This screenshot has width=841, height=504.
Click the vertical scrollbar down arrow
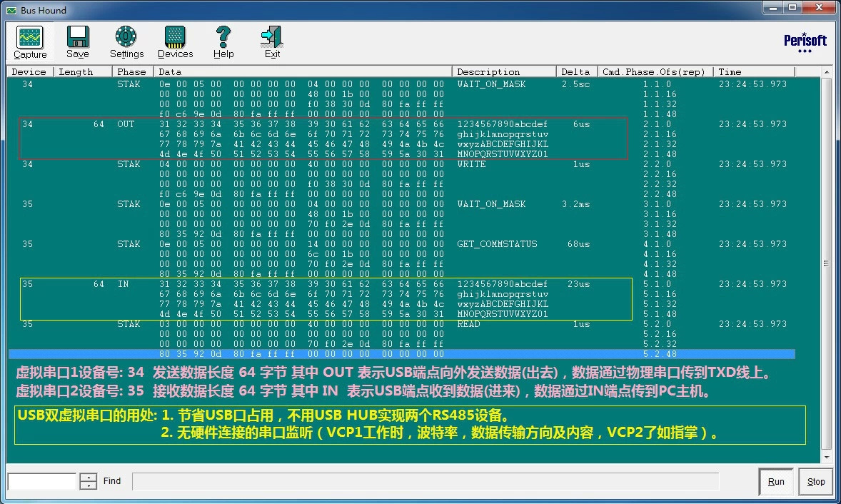pos(826,457)
